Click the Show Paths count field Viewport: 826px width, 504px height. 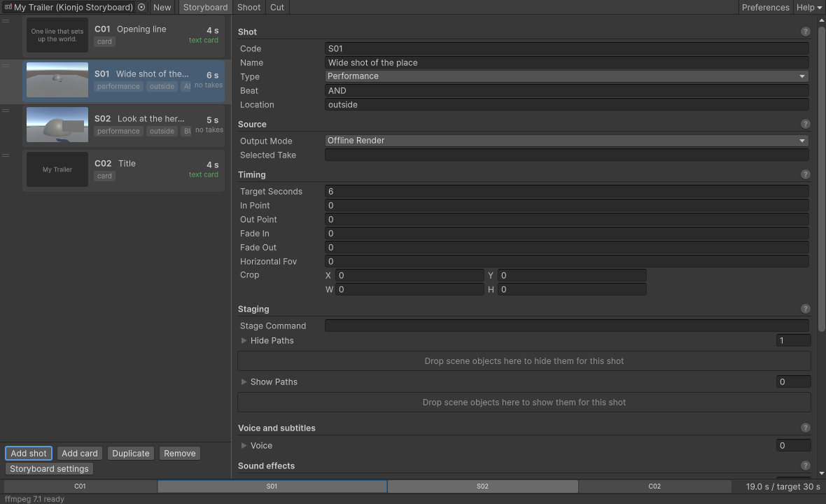tap(793, 381)
